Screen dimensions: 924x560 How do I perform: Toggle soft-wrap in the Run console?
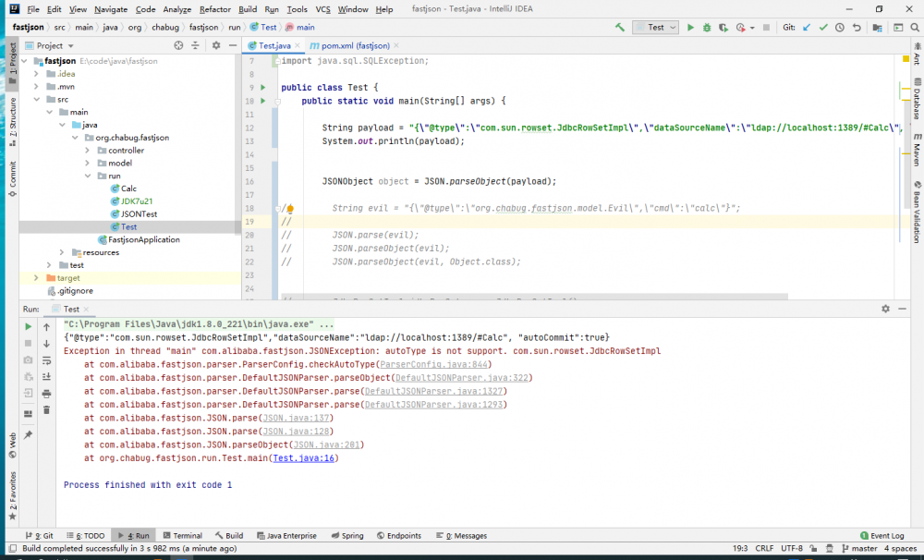tap(47, 360)
